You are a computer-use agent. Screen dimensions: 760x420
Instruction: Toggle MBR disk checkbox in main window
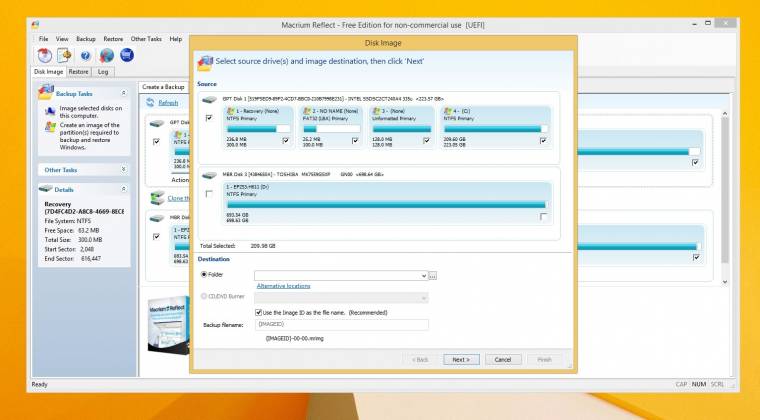click(156, 236)
